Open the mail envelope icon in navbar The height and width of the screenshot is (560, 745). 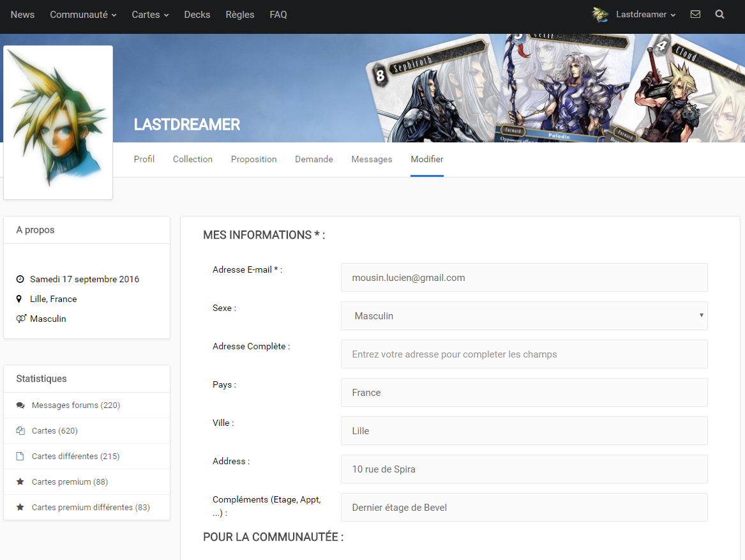(x=695, y=14)
